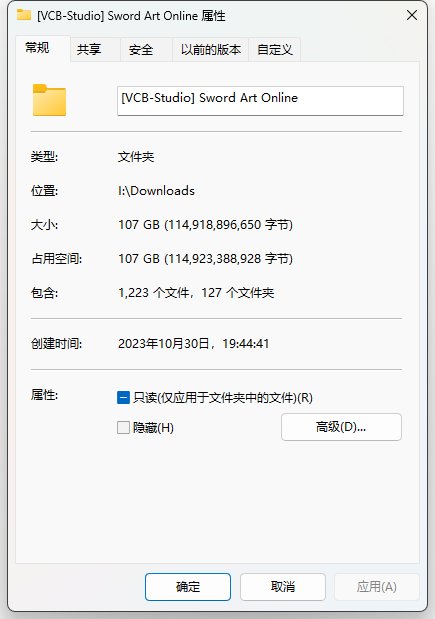Open the 自定义 tab
Screen dimensions: 435x619
pos(275,49)
